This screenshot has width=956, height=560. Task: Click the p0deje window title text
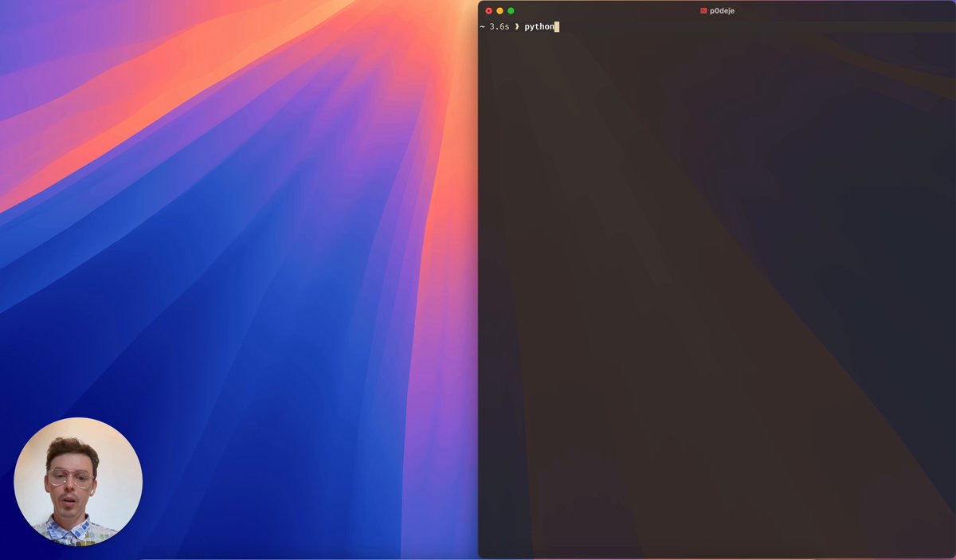coord(722,11)
